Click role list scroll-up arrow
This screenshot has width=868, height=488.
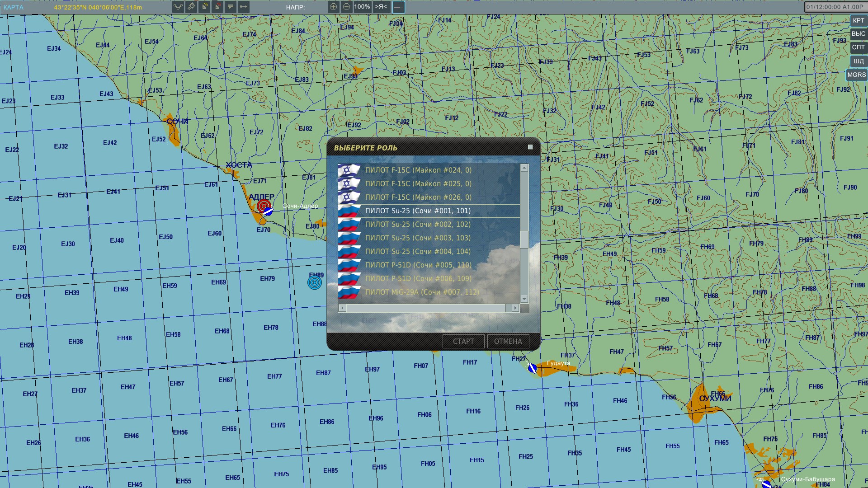[x=524, y=168]
